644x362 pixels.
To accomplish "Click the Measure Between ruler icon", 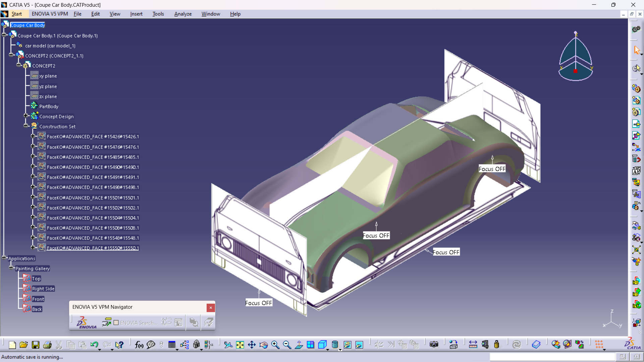I will tap(473, 345).
